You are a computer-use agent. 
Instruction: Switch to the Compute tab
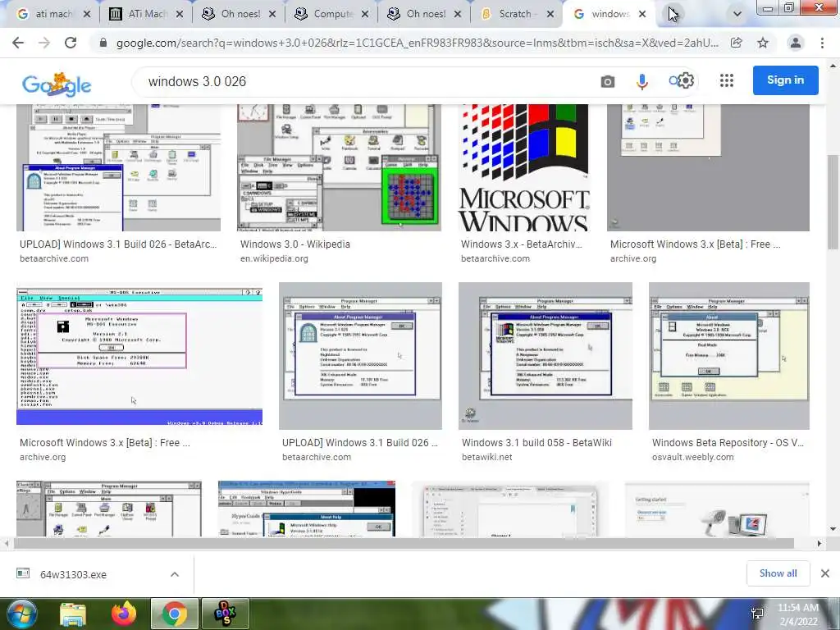[331, 14]
